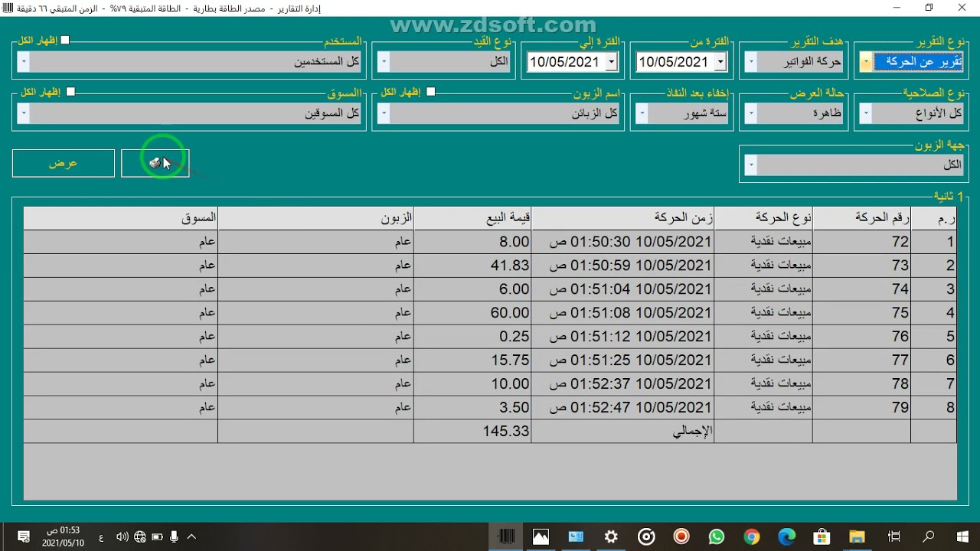Click time cell 01:50:30 row
The width and height of the screenshot is (980, 551).
tap(622, 242)
